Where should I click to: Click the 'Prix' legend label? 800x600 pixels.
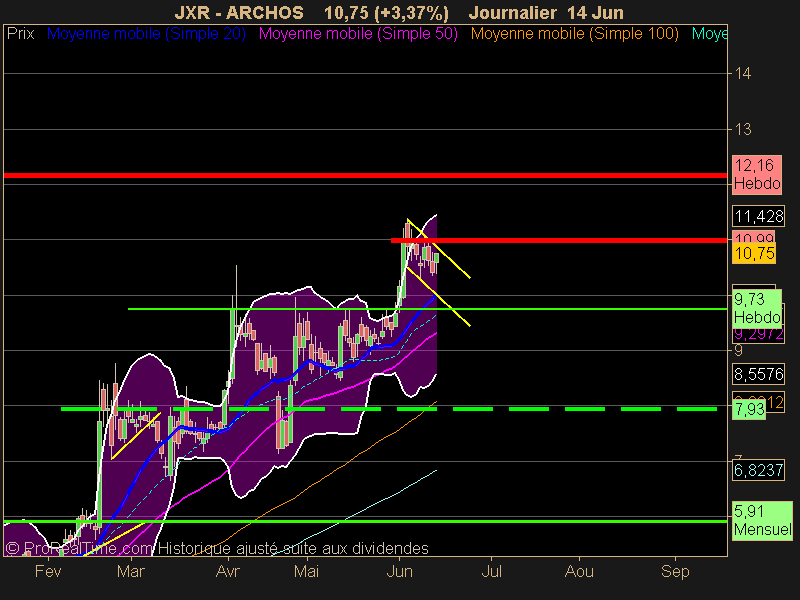pos(20,34)
